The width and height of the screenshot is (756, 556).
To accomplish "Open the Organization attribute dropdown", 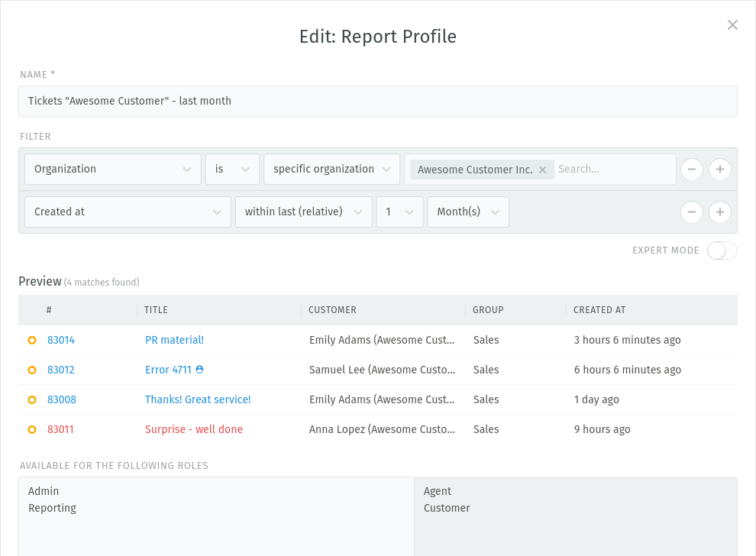I will coord(113,170).
